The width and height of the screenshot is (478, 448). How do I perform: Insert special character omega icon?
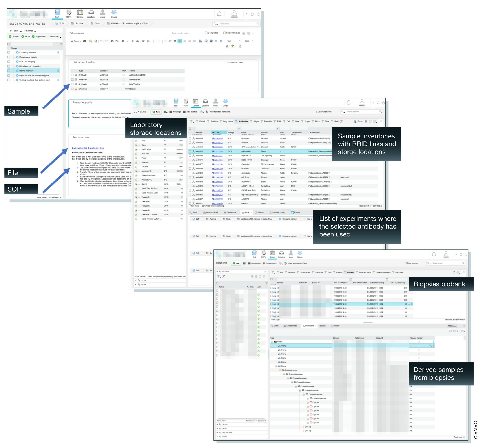[x=221, y=41]
